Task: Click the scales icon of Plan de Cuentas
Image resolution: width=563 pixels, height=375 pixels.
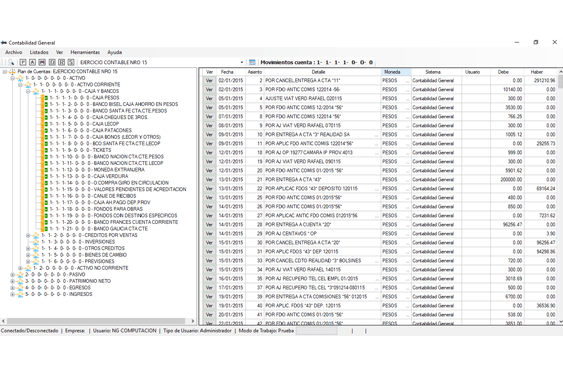Action: 12,71
